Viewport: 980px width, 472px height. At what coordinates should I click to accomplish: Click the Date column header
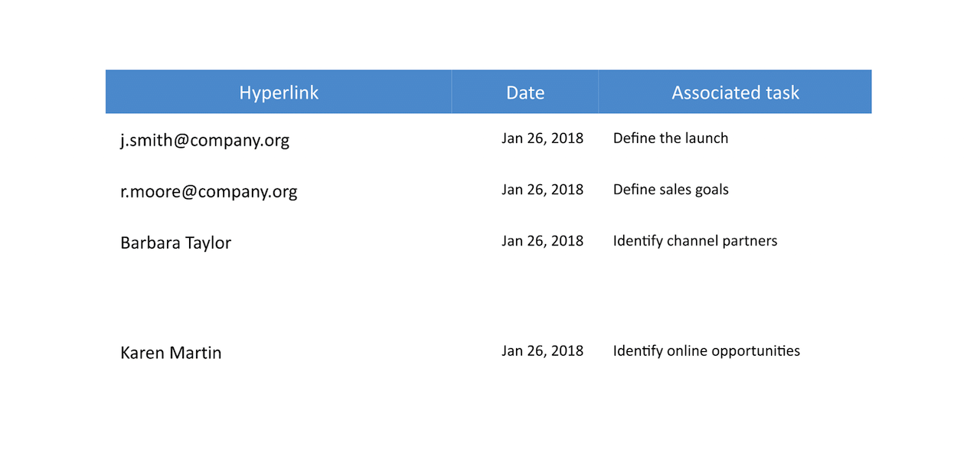tap(525, 93)
